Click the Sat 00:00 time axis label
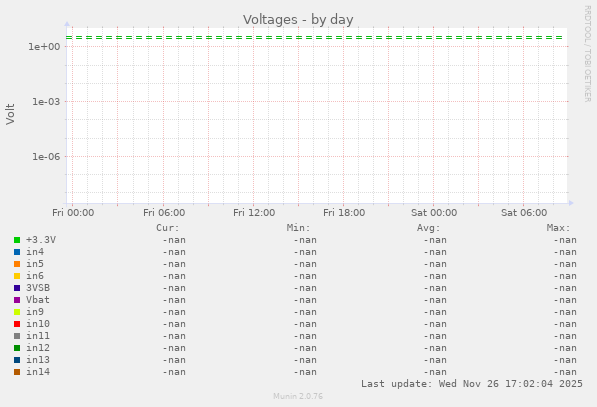This screenshot has height=407, width=597. click(x=434, y=212)
